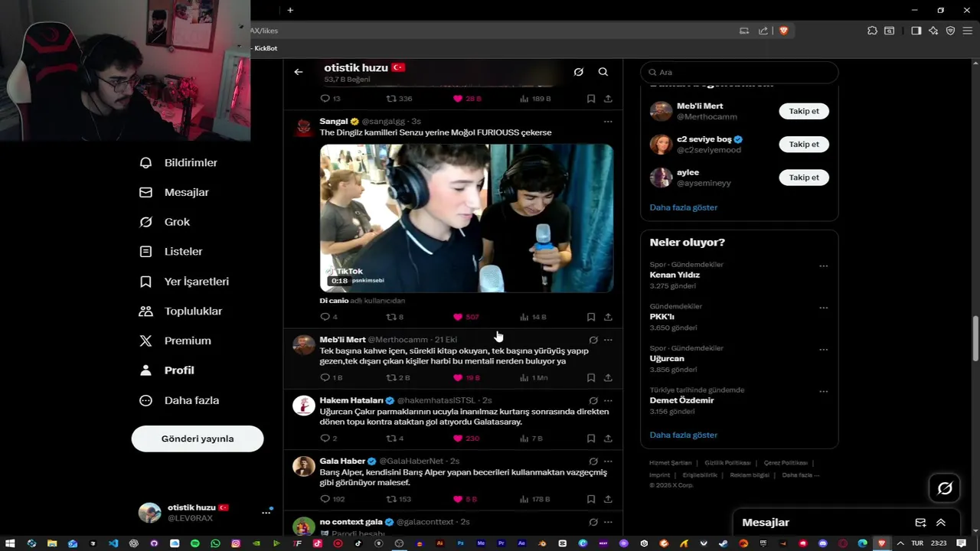Open Bildirimler notifications
Viewport: 980px width, 551px height.
point(178,163)
